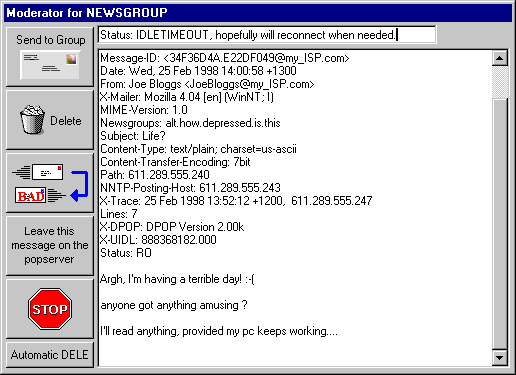The height and width of the screenshot is (375, 516).
Task: Click the Moderator for NEWSGROUP title bar
Action: (258, 13)
